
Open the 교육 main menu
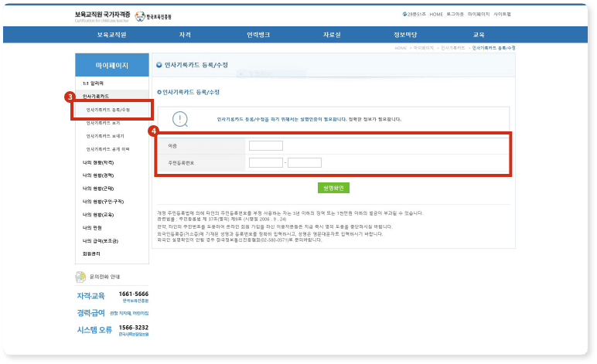tap(479, 35)
